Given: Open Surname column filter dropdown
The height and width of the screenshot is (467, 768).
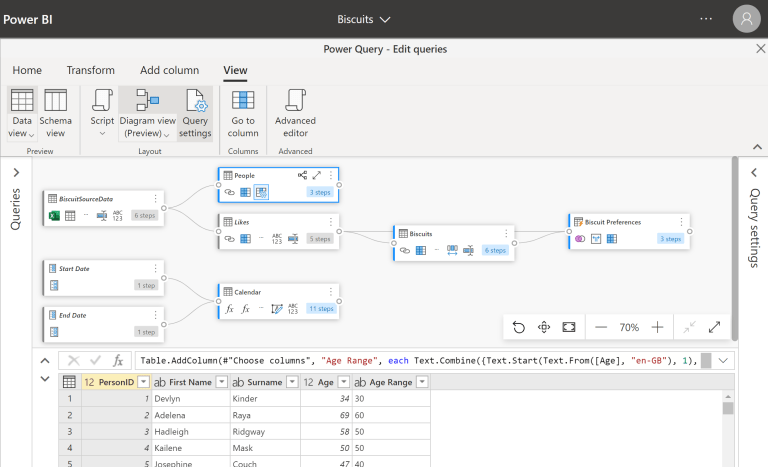Looking at the screenshot, I should point(292,382).
